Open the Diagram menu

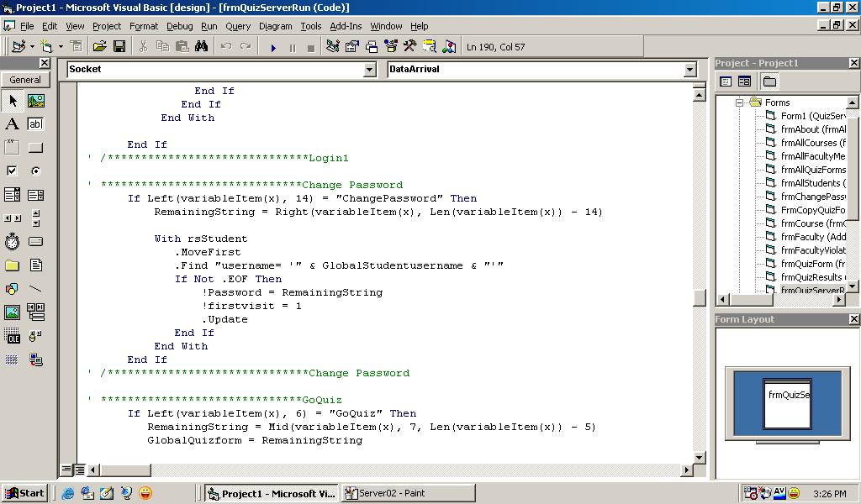[x=275, y=26]
